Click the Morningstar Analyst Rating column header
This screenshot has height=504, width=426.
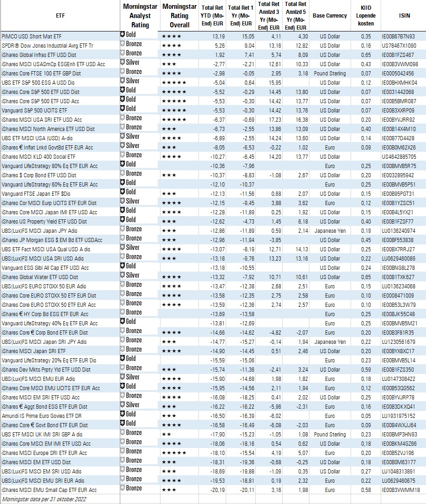pyautogui.click(x=140, y=16)
